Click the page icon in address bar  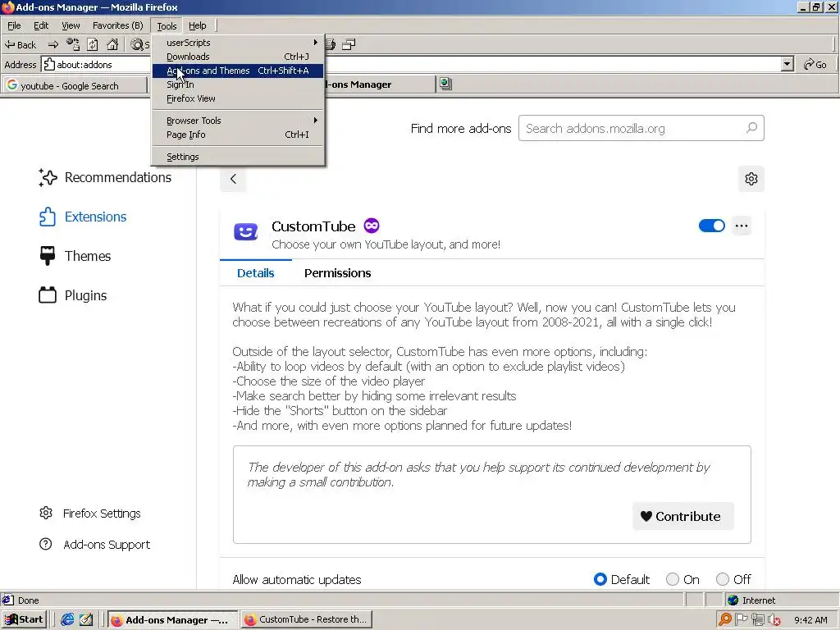(49, 64)
